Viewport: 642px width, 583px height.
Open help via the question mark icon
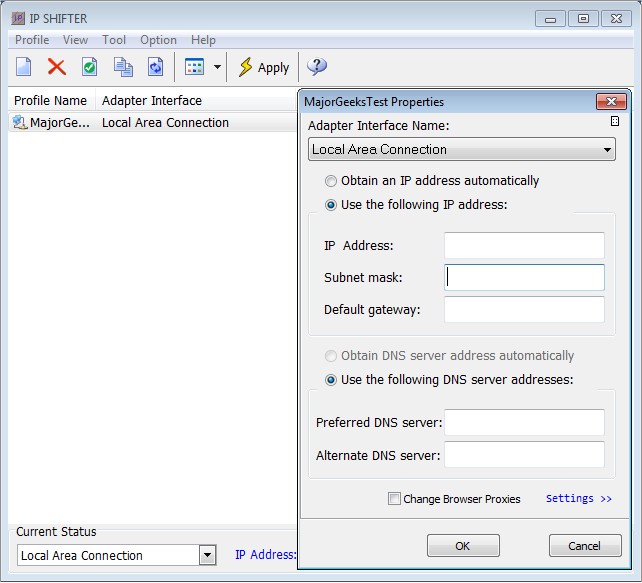316,66
